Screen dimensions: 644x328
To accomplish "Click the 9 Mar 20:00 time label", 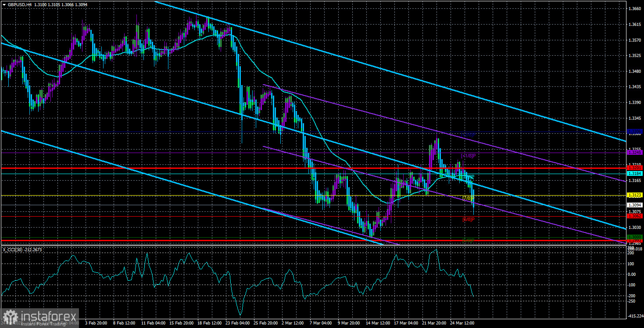I will (349, 323).
